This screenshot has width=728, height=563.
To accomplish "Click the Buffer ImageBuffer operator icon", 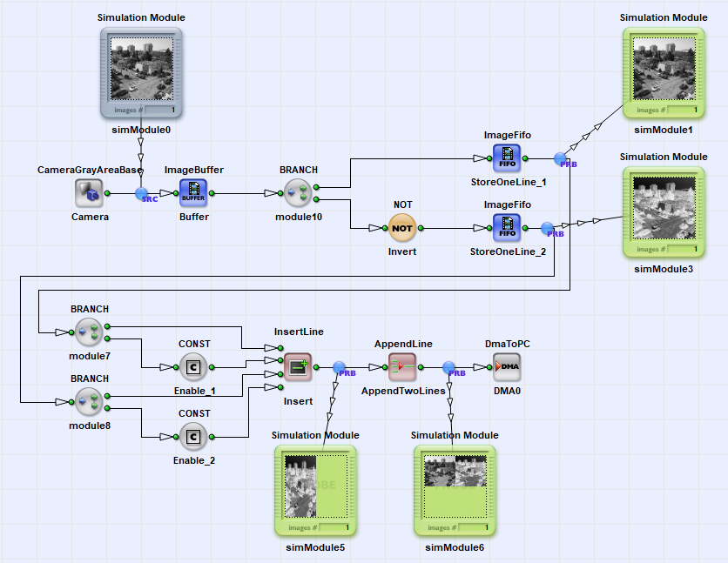I will pyautogui.click(x=193, y=192).
